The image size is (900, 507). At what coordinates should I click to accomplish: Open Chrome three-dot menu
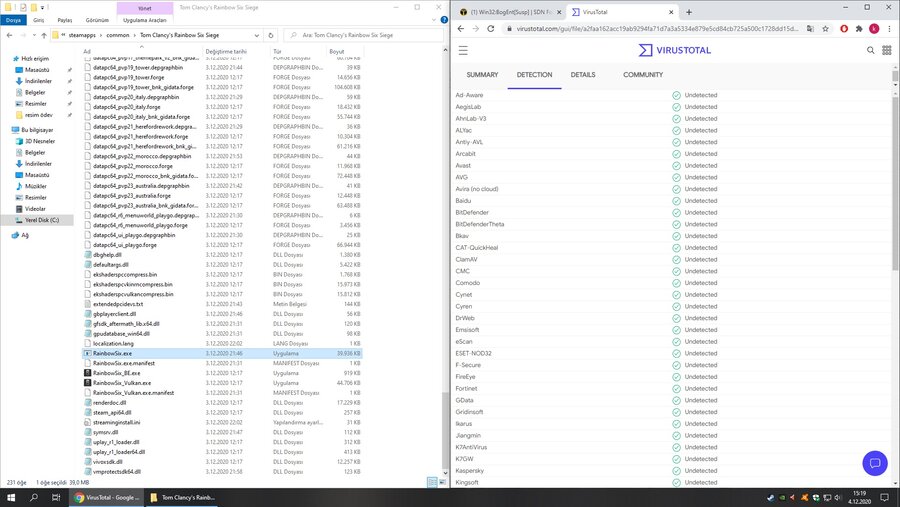click(x=889, y=29)
